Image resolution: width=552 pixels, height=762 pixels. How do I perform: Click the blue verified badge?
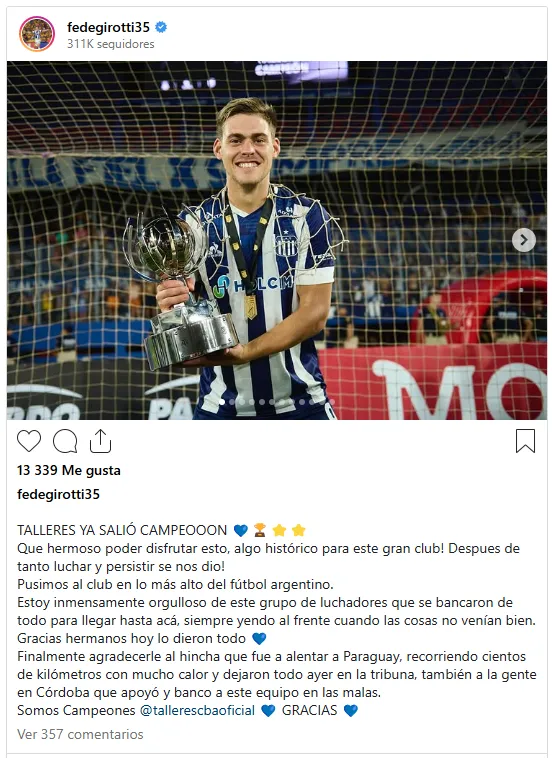161,27
